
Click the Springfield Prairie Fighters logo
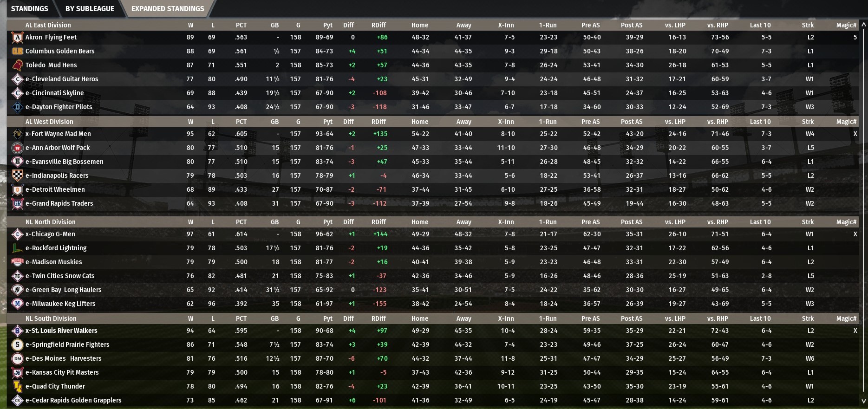click(x=17, y=345)
